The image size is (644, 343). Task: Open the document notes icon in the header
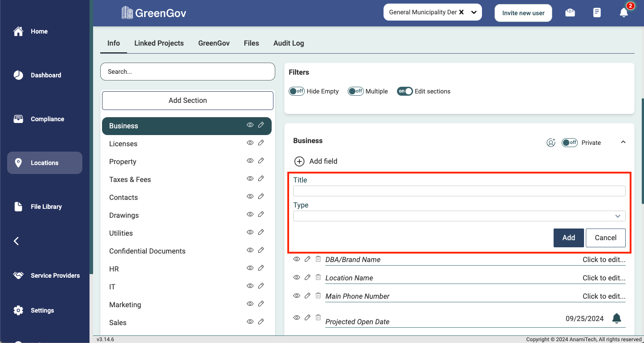click(597, 13)
